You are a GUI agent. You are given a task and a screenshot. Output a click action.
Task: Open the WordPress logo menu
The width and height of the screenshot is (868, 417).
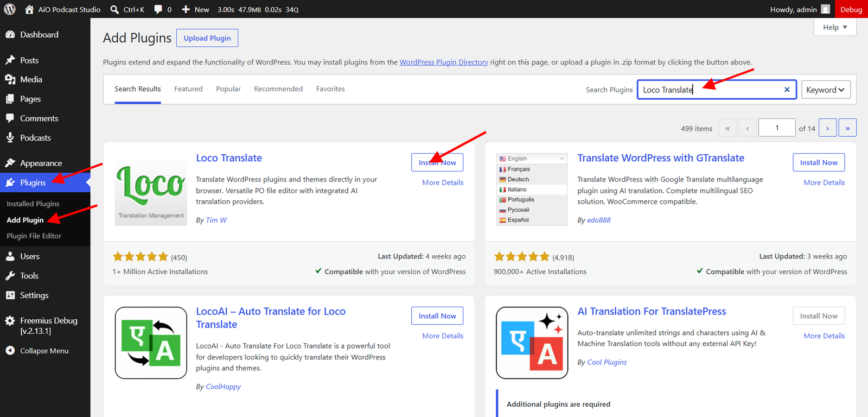(10, 9)
